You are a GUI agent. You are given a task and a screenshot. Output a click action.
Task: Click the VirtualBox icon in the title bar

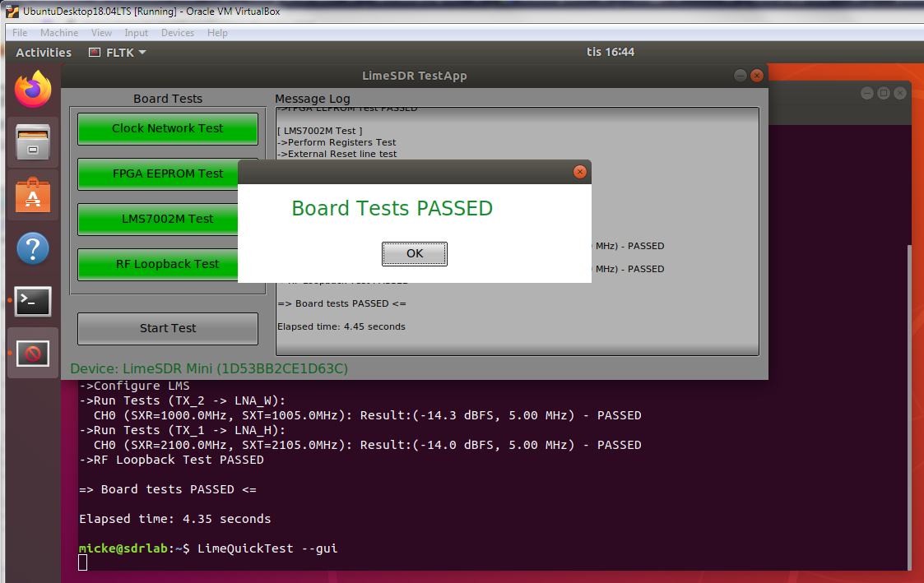12,12
